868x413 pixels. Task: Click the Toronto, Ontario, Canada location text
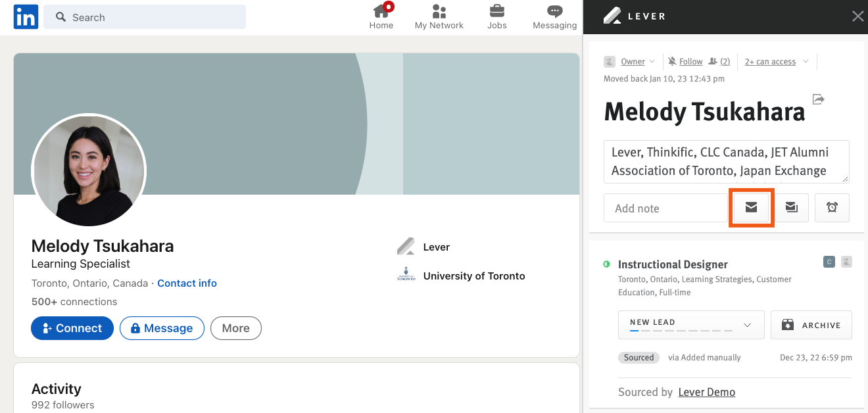pyautogui.click(x=89, y=283)
